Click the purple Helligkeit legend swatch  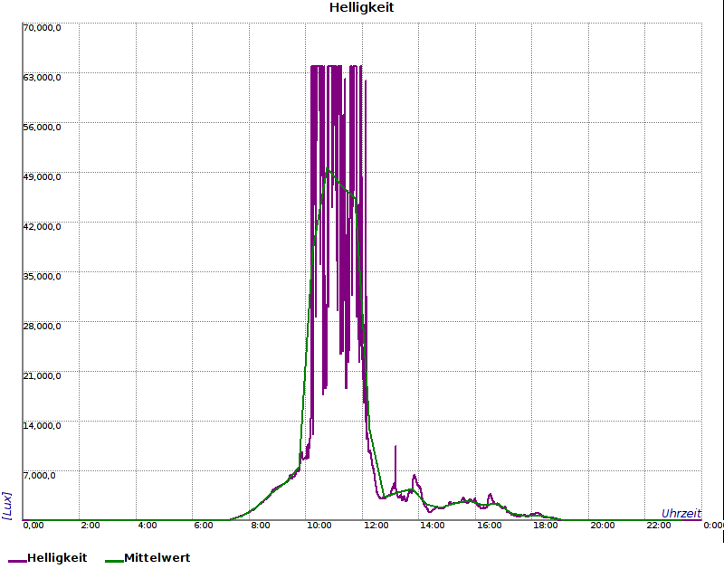pos(17,561)
